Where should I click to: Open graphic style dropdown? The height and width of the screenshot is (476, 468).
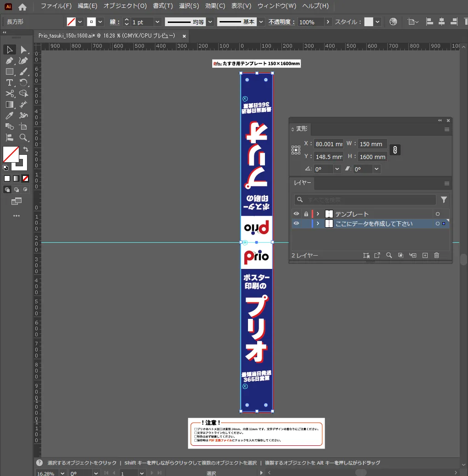[377, 22]
